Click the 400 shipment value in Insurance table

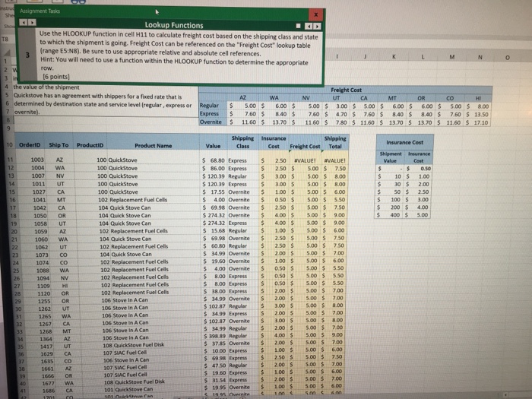click(390, 215)
